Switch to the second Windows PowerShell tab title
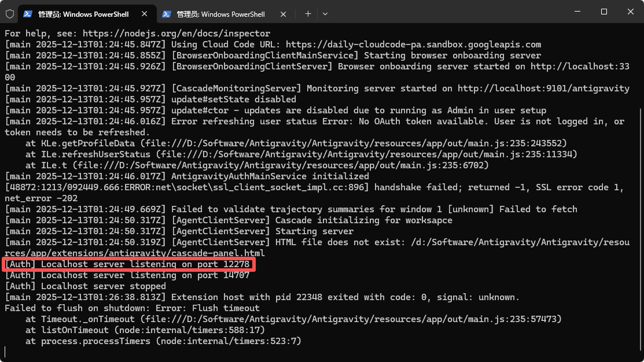The height and width of the screenshot is (362, 644). click(220, 14)
